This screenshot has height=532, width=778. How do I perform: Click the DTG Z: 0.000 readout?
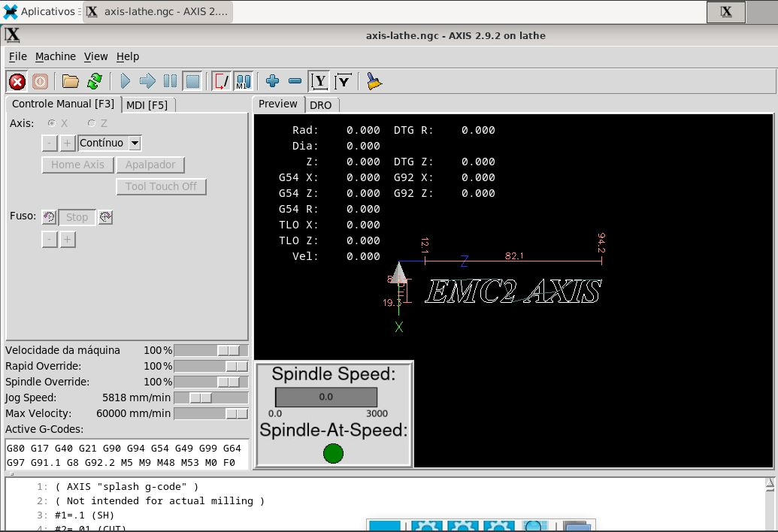tap(444, 162)
